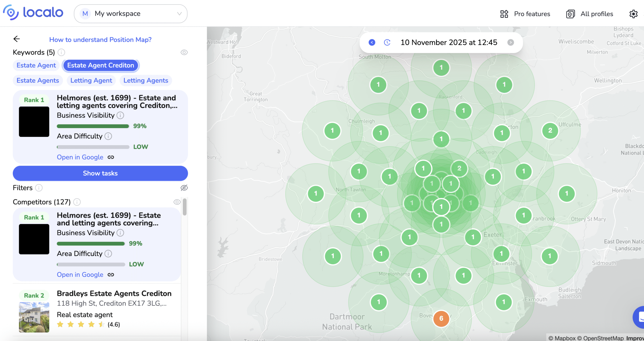Choose the Estate Agents keyword chip
Screen dimensions: 644x341
(38, 80)
